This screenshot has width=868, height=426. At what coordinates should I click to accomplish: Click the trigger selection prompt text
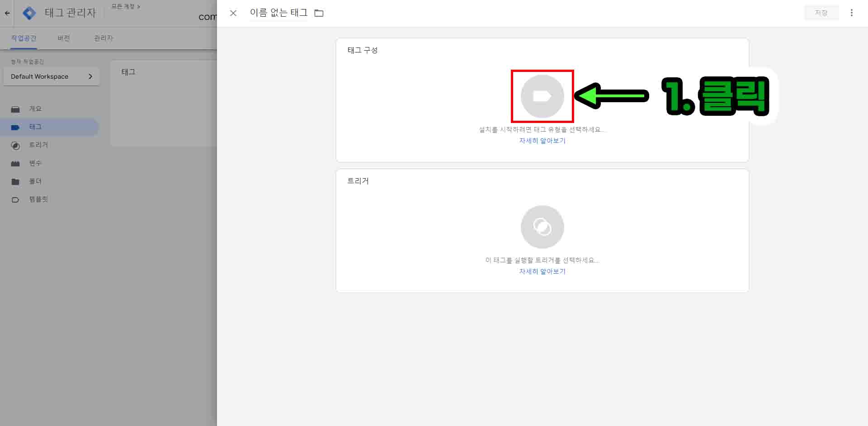[x=542, y=260]
